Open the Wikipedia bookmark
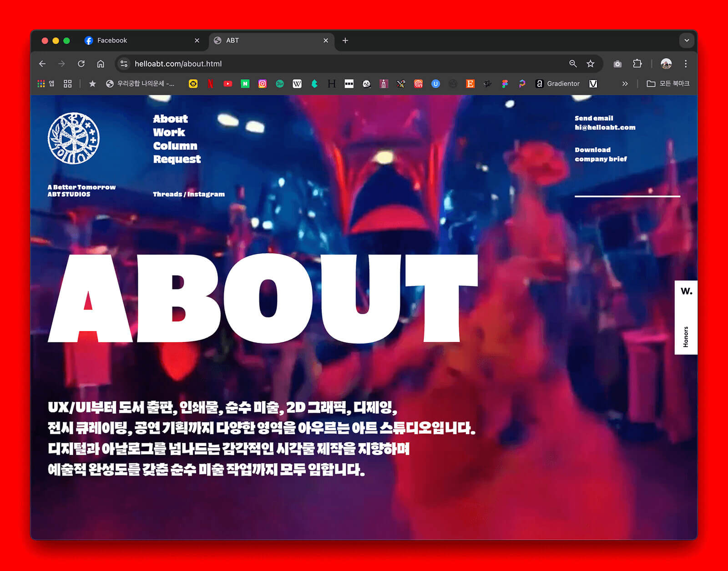This screenshot has width=728, height=571. [297, 84]
